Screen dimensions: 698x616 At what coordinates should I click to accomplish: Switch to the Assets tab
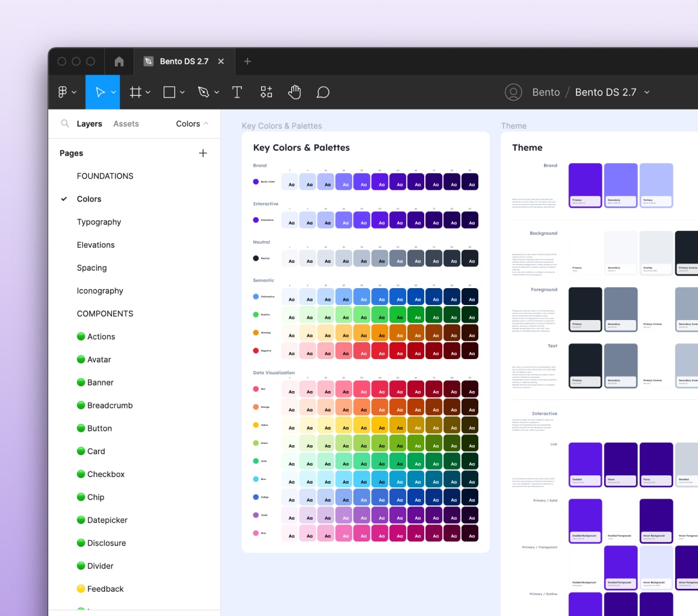(x=126, y=123)
